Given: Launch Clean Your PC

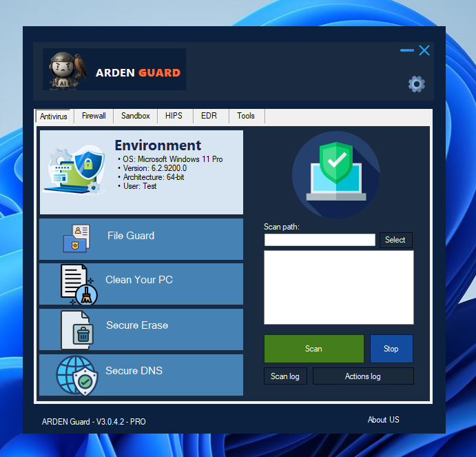Looking at the screenshot, I should [141, 284].
